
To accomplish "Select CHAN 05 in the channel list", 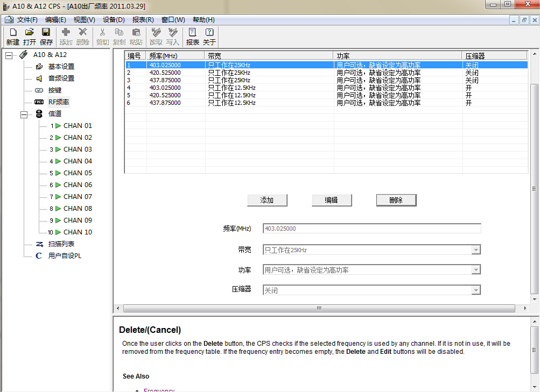I will tap(78, 173).
